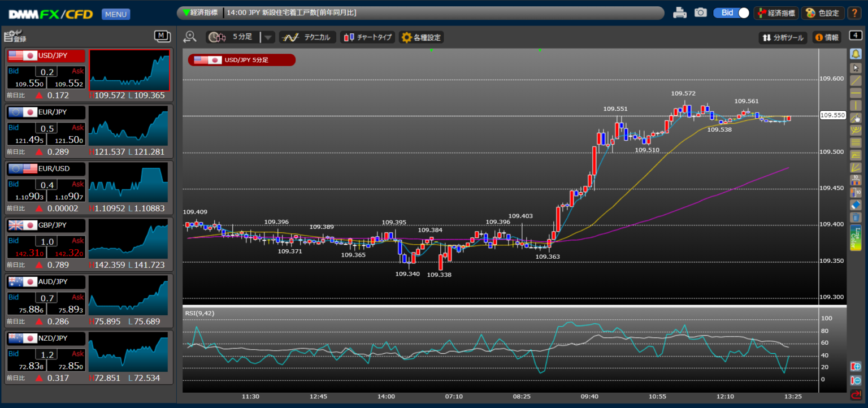This screenshot has height=408, width=868.
Task: Open 色設定 color settings
Action: point(823,13)
